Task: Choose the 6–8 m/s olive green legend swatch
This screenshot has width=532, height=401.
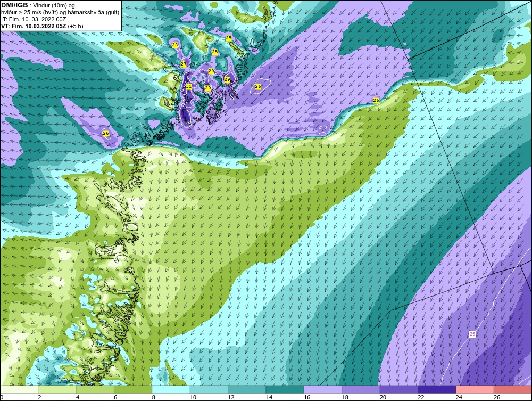Action: [x=134, y=389]
